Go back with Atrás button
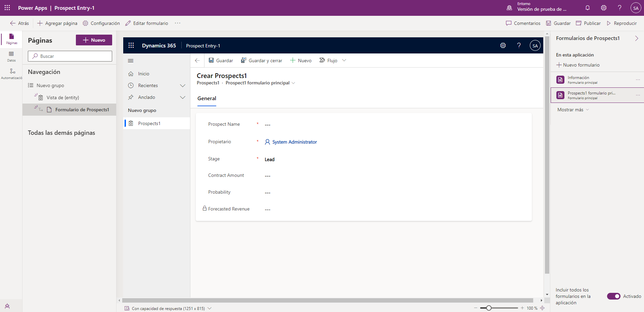644x312 pixels. 19,23
